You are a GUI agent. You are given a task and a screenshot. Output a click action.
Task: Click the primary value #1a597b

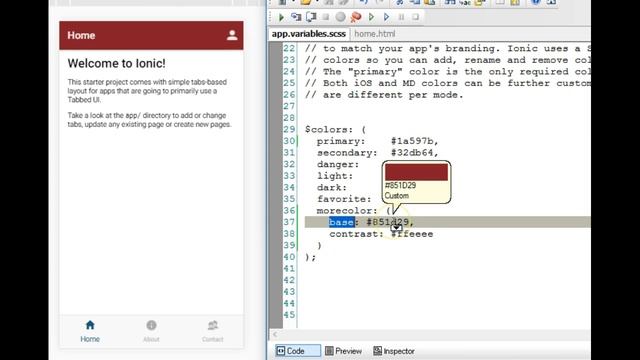point(412,141)
